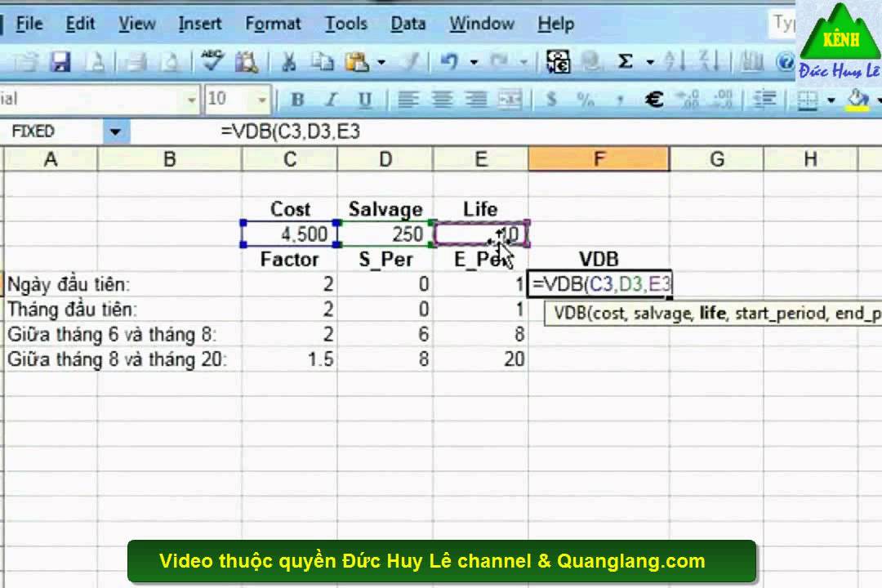882x588 pixels.
Task: Click in the formula bar text
Action: point(290,131)
